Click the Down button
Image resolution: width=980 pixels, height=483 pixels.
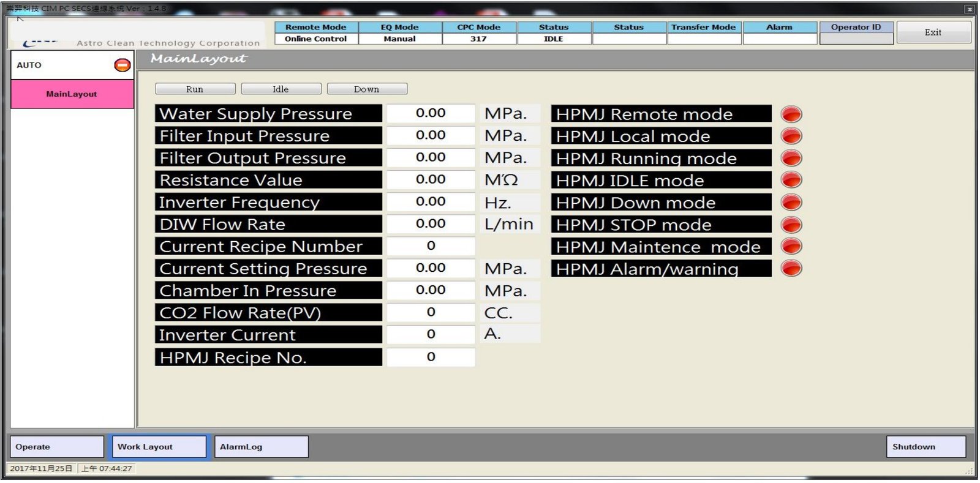[367, 89]
